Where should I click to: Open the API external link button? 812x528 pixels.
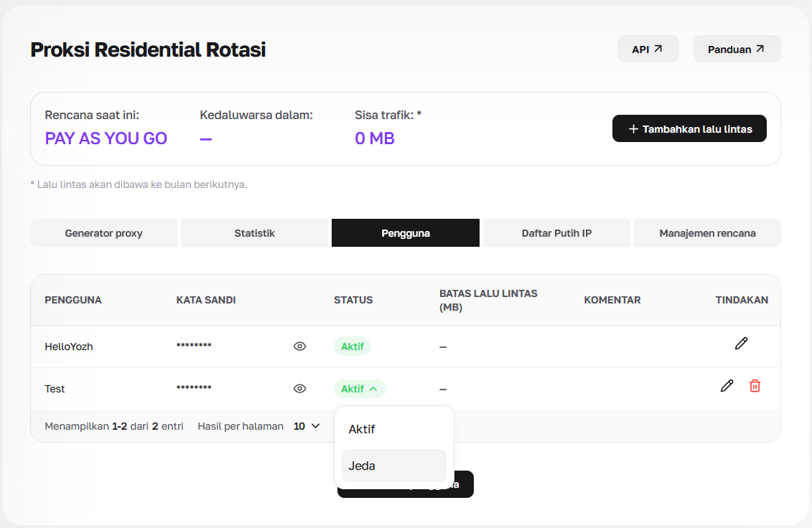[648, 49]
